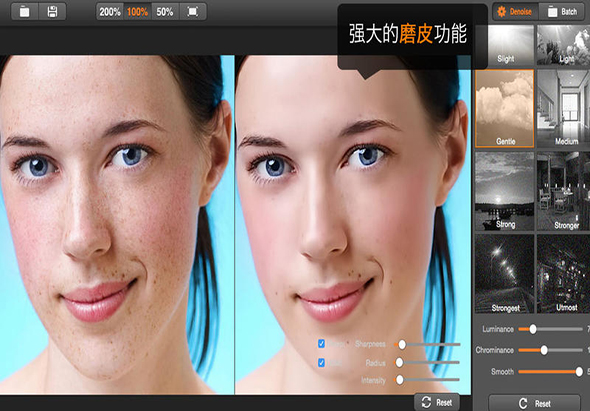The width and height of the screenshot is (590, 411).
Task: Reset the settings under the Intensity slider
Action: 437,402
